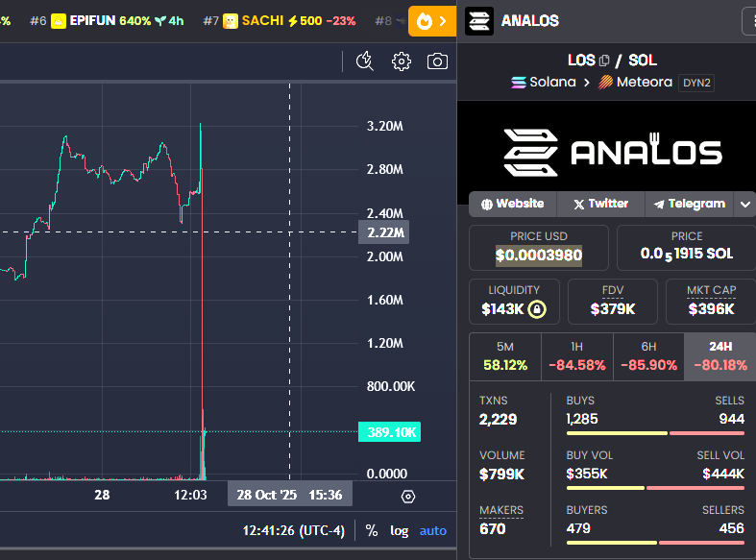The image size is (756, 560).
Task: Open chart settings gear
Action: (x=402, y=61)
